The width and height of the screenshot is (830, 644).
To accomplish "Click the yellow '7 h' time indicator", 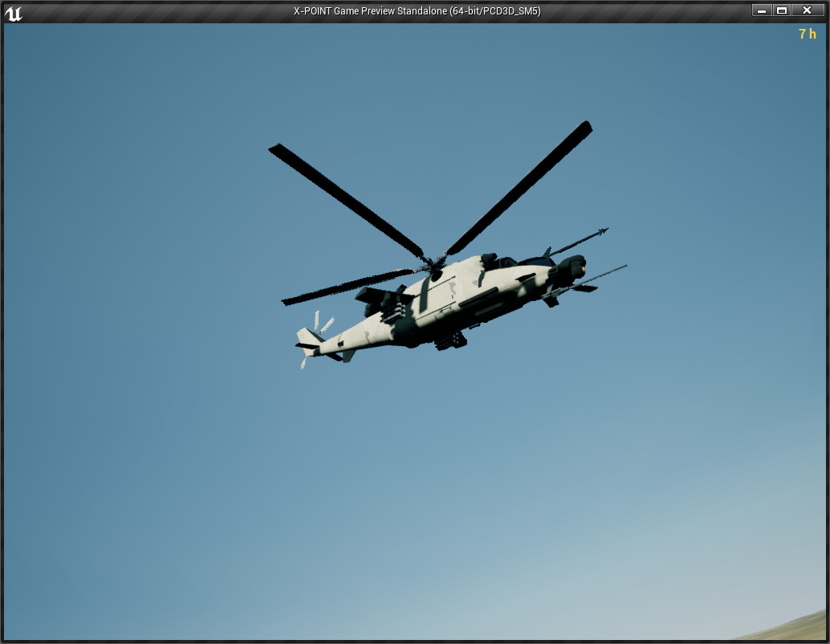I will [x=808, y=34].
